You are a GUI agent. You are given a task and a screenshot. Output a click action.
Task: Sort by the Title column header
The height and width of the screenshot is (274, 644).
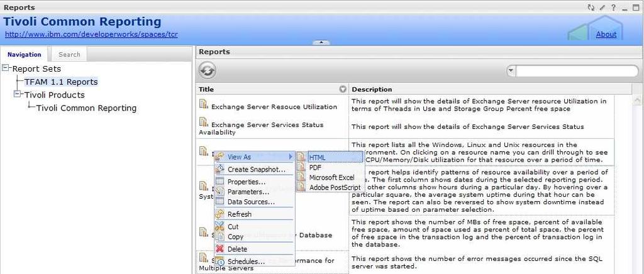coord(272,89)
